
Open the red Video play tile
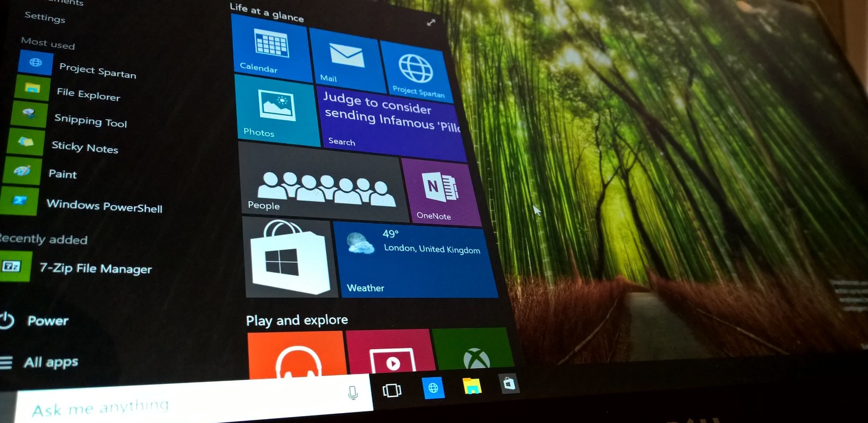pos(390,351)
